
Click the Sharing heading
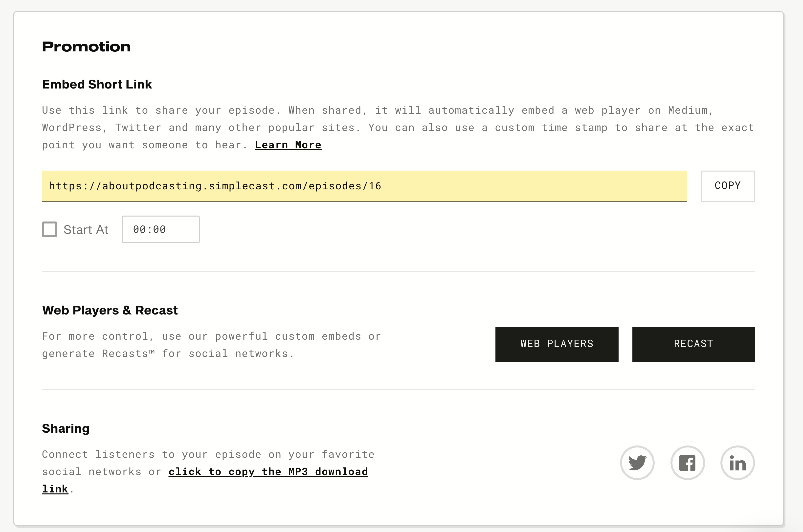[x=66, y=428]
